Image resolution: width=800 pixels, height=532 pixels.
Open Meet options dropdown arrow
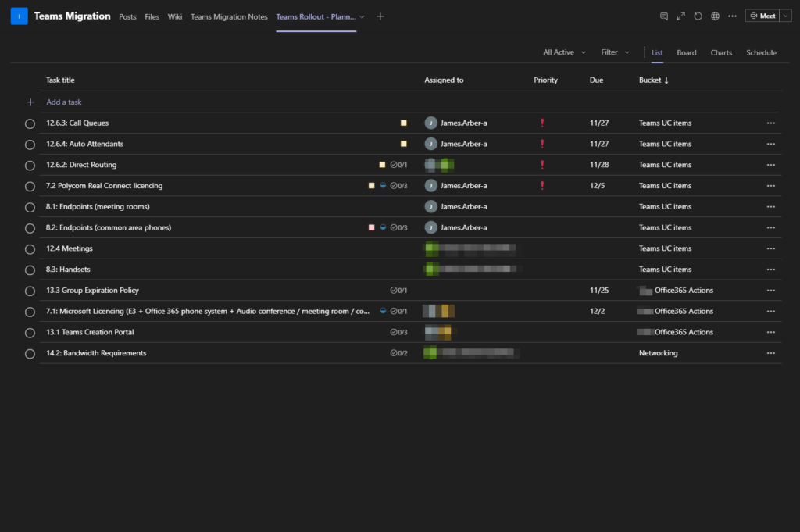tap(785, 16)
